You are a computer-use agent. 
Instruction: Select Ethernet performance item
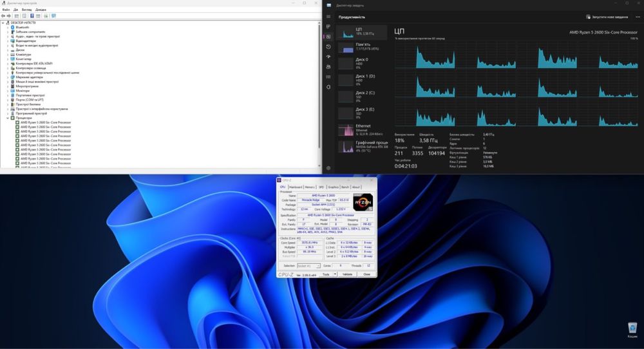(361, 129)
